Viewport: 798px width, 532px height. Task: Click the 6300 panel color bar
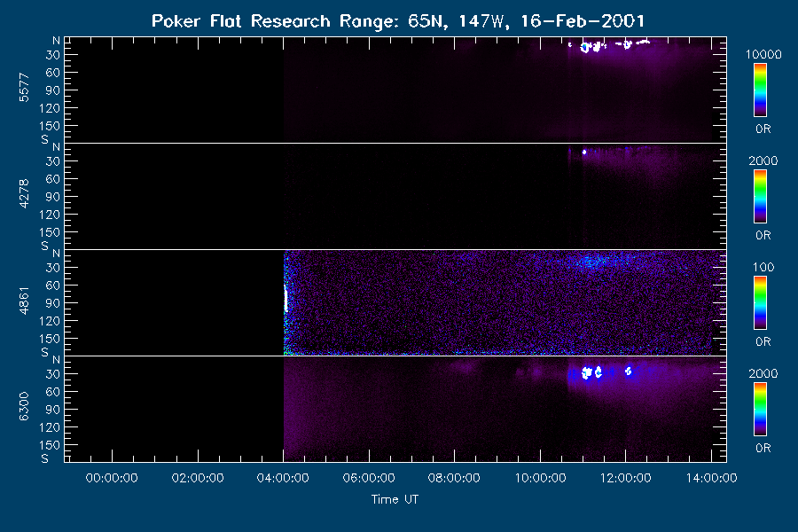coord(761,410)
